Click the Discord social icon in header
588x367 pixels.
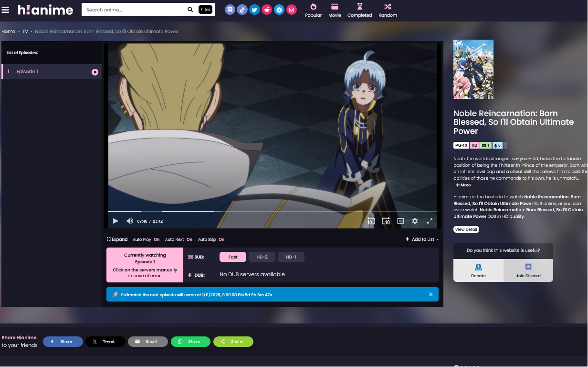[230, 10]
